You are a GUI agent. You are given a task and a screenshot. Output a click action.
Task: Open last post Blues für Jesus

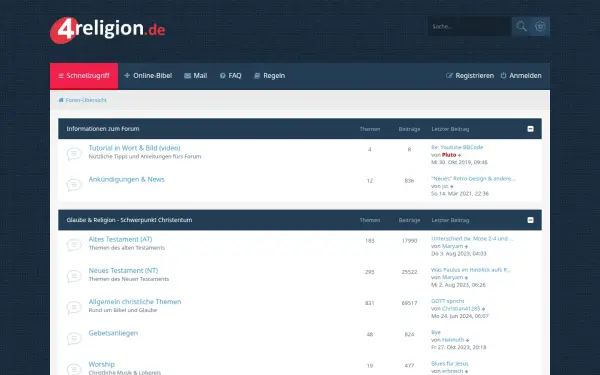click(x=450, y=364)
